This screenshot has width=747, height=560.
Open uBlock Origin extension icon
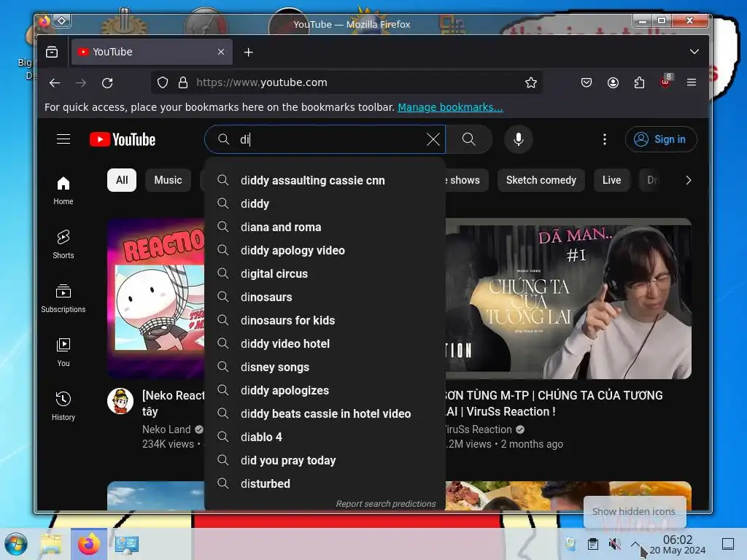point(665,82)
